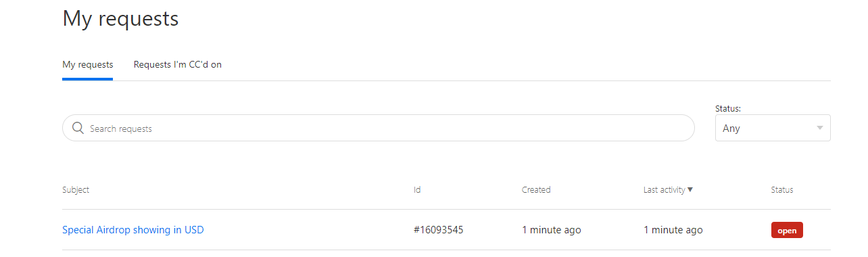868x257 pixels.
Task: Click the empty area of the request row
Action: [308, 230]
